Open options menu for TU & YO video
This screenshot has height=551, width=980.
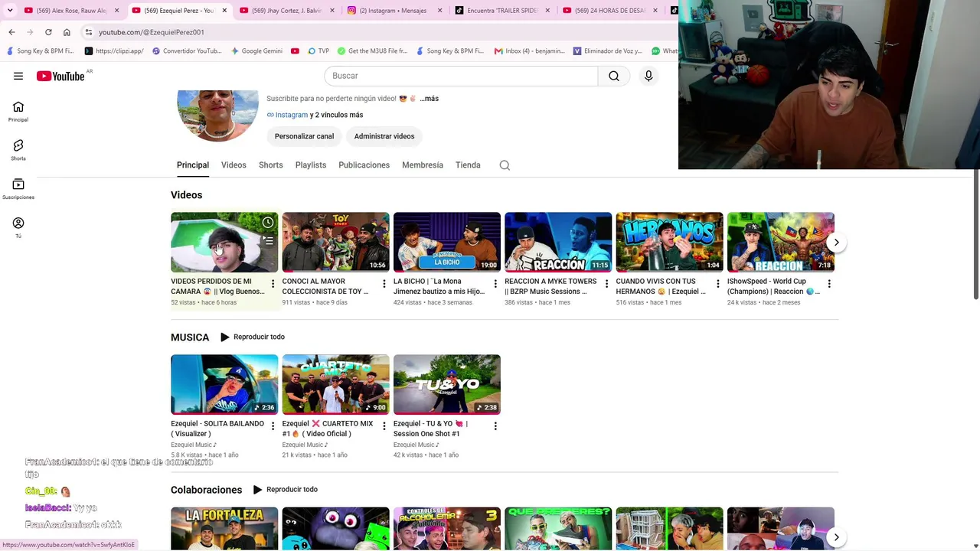click(495, 426)
